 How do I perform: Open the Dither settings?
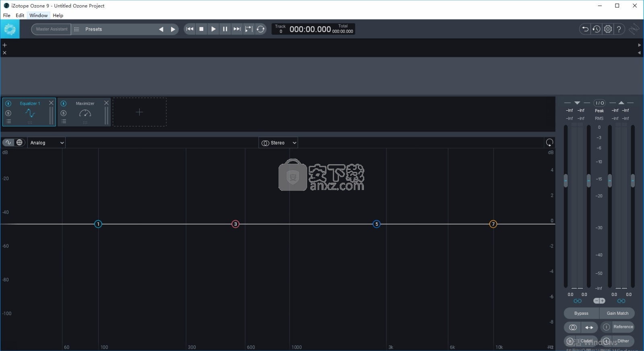pos(623,341)
